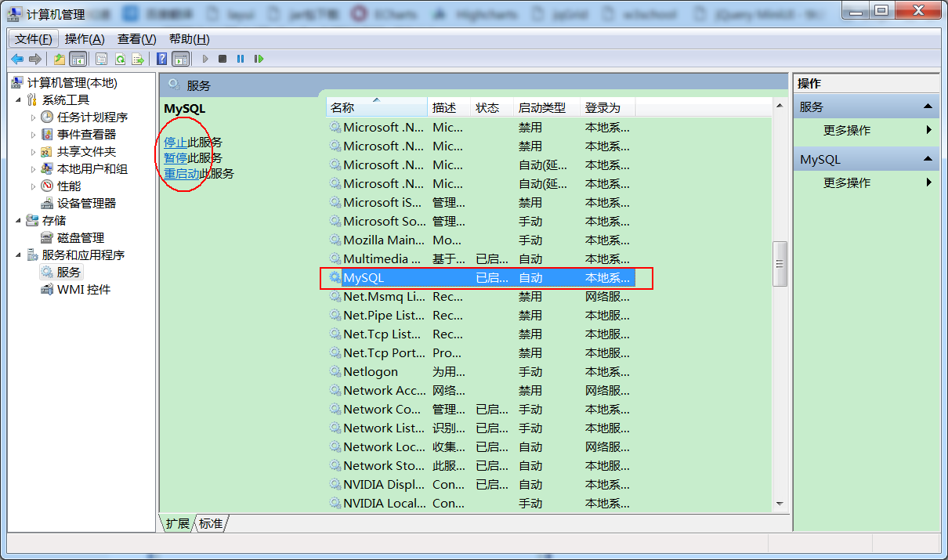
Task: Click the Back arrow toolbar icon
Action: coord(17,59)
